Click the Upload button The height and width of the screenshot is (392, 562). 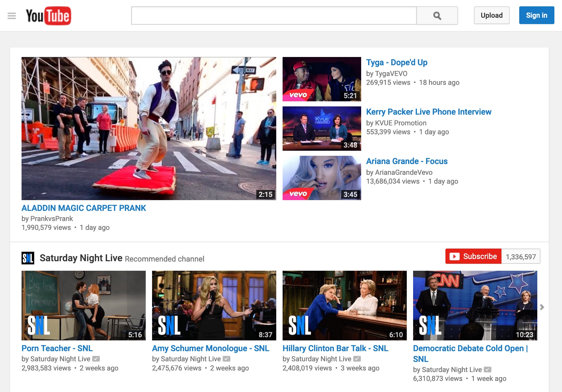[491, 16]
